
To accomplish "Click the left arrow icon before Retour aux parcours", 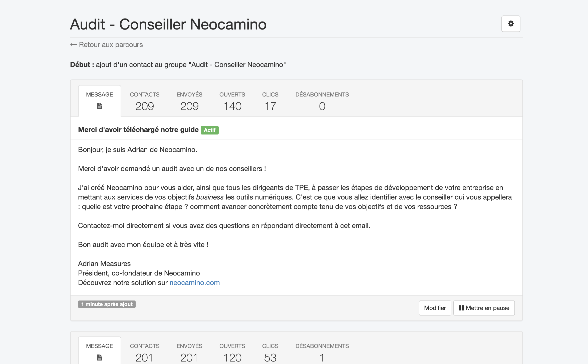I will [x=74, y=45].
